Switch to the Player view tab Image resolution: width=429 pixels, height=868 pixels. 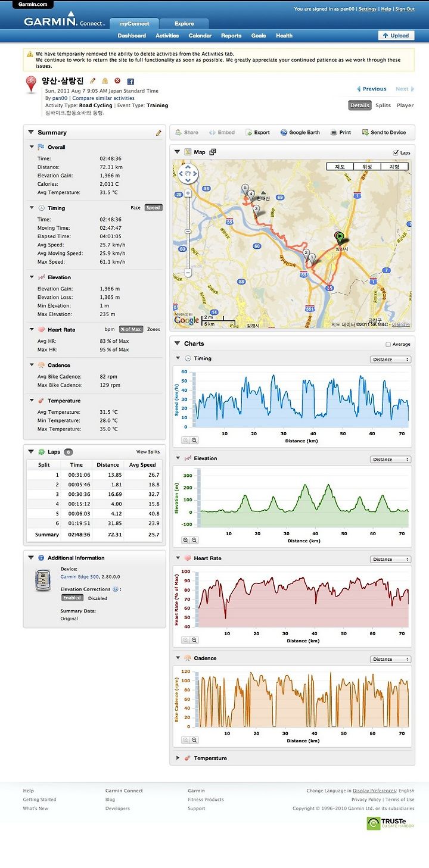405,105
